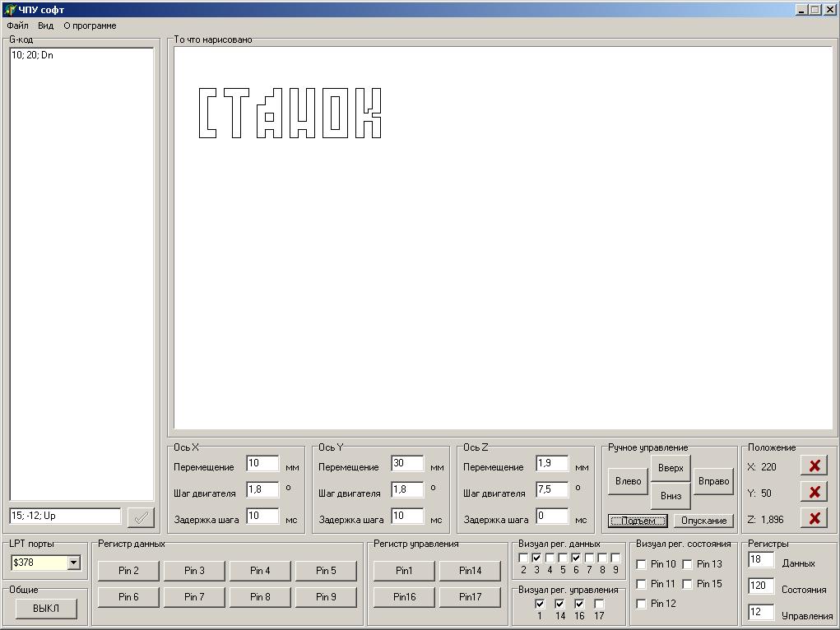Click the red X beside Z position

coord(814,519)
